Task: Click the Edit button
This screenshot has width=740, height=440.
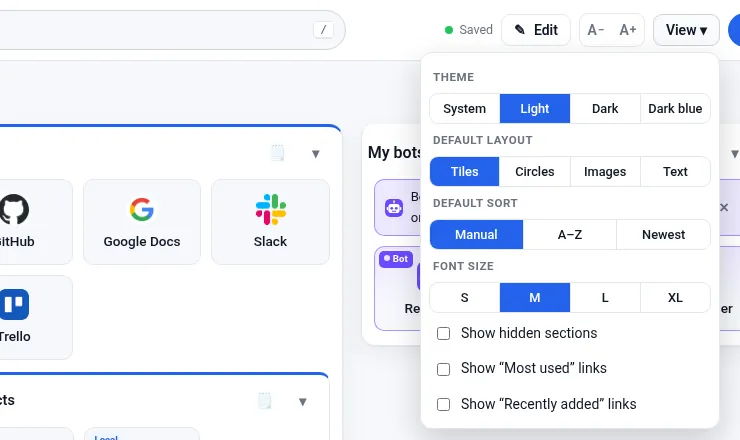Action: click(x=536, y=30)
